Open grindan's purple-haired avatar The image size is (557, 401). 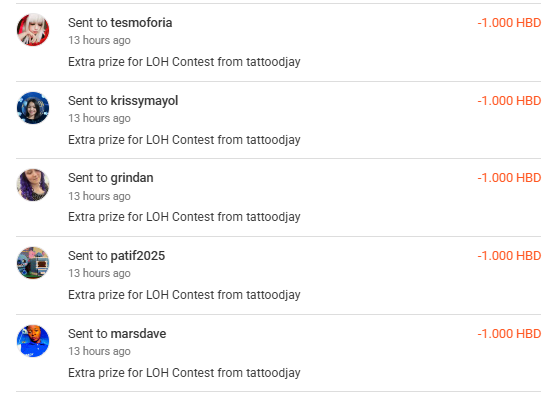coord(33,185)
